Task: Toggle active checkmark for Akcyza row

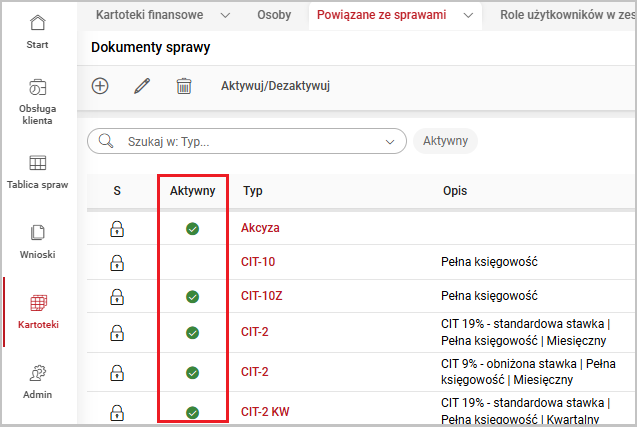Action: (x=192, y=228)
